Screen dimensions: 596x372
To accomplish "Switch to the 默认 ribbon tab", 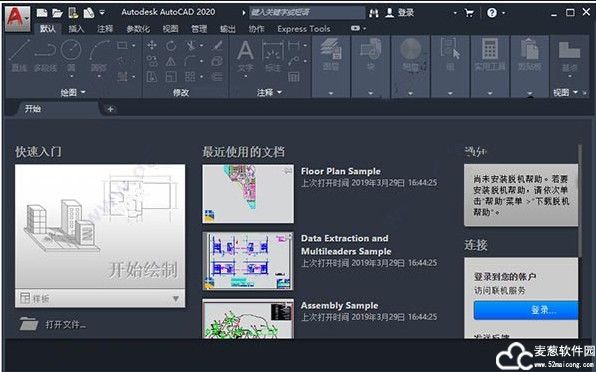I will 48,29.
